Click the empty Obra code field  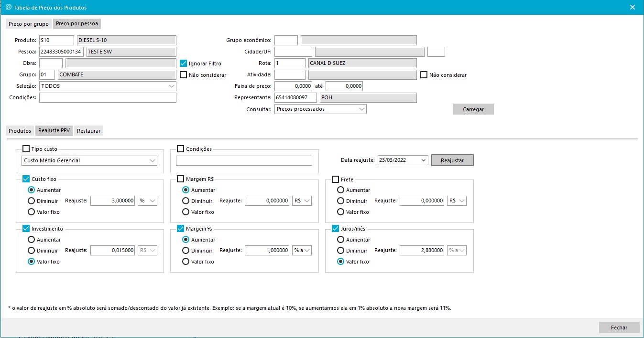coord(51,63)
